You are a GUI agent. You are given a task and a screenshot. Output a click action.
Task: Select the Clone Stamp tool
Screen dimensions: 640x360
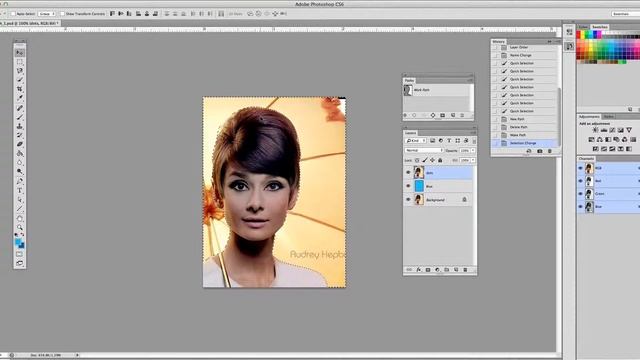pos(20,127)
